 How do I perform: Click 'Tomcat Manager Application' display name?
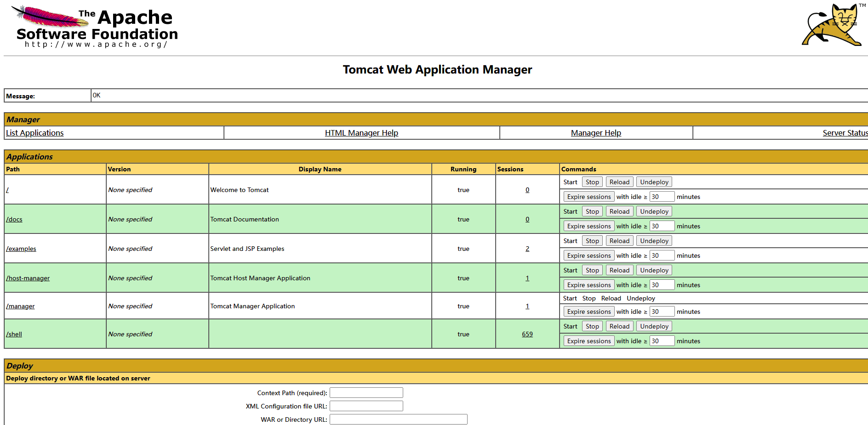[x=252, y=306]
